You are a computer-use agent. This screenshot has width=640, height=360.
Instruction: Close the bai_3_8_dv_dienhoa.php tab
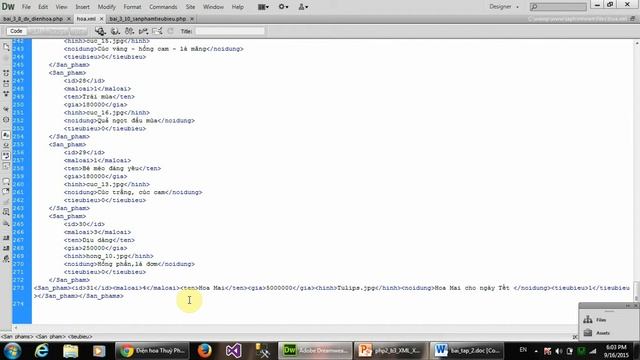(69, 19)
